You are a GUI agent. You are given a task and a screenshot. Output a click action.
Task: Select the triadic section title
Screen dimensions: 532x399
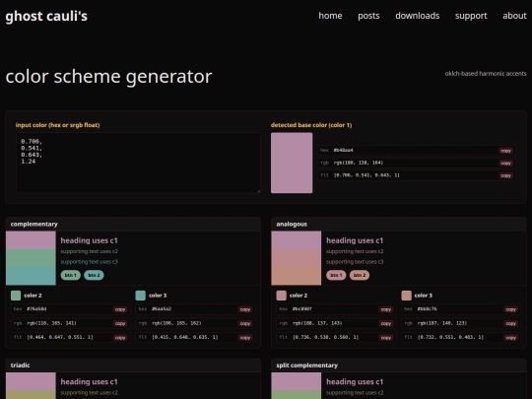[x=20, y=366]
